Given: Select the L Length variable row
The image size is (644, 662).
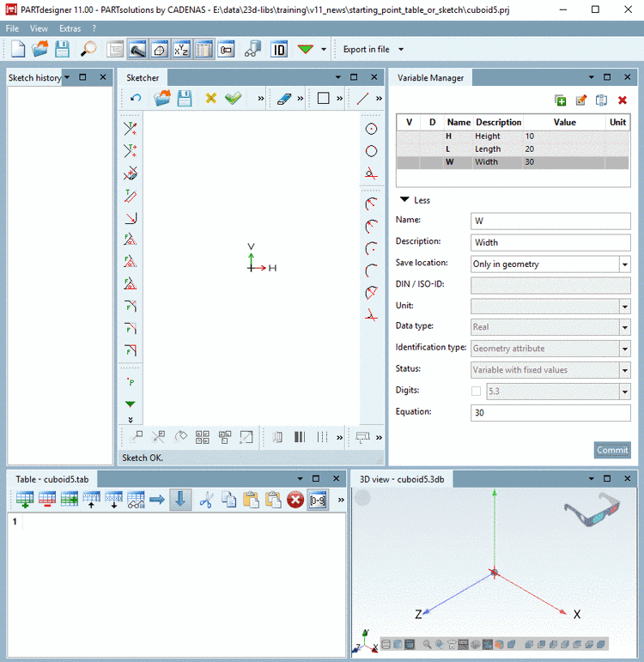Looking at the screenshot, I should click(513, 149).
